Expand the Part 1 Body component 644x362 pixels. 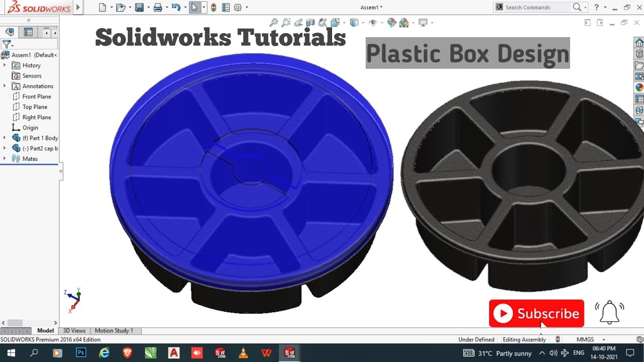click(5, 138)
